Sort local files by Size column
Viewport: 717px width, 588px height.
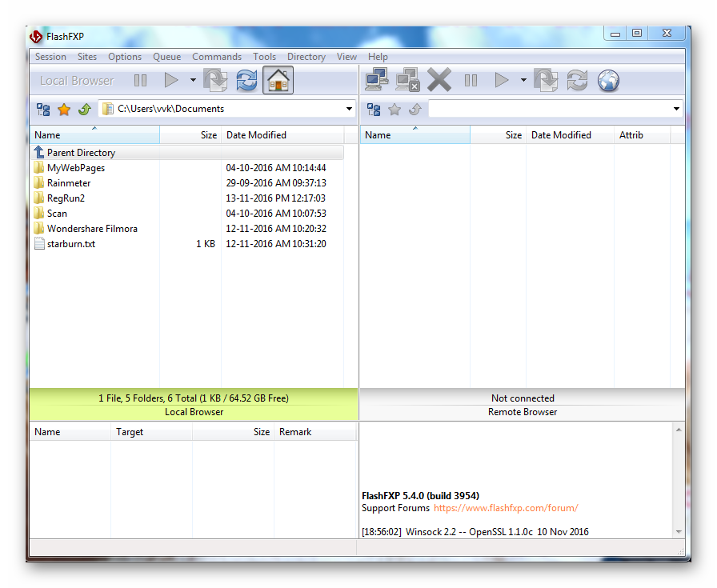coord(190,135)
